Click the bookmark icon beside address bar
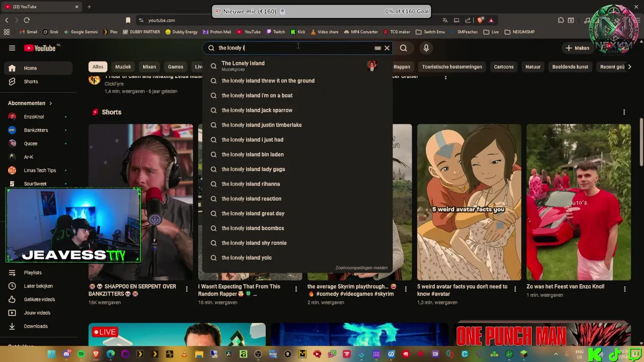 click(128, 20)
